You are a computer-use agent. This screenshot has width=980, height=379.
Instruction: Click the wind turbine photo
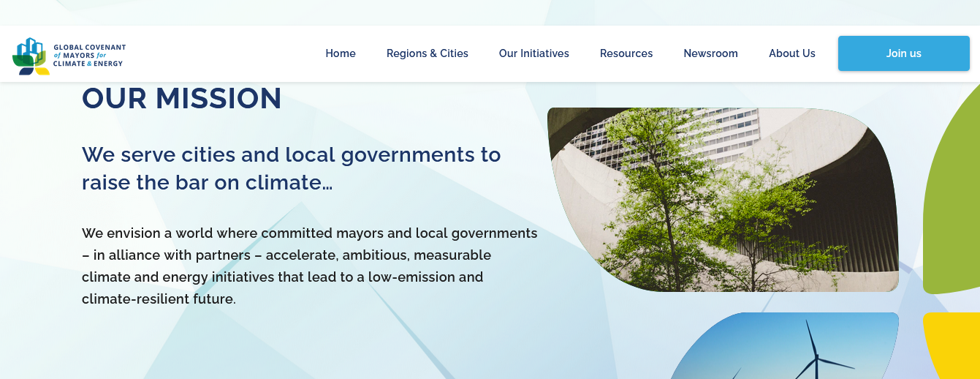[786, 346]
